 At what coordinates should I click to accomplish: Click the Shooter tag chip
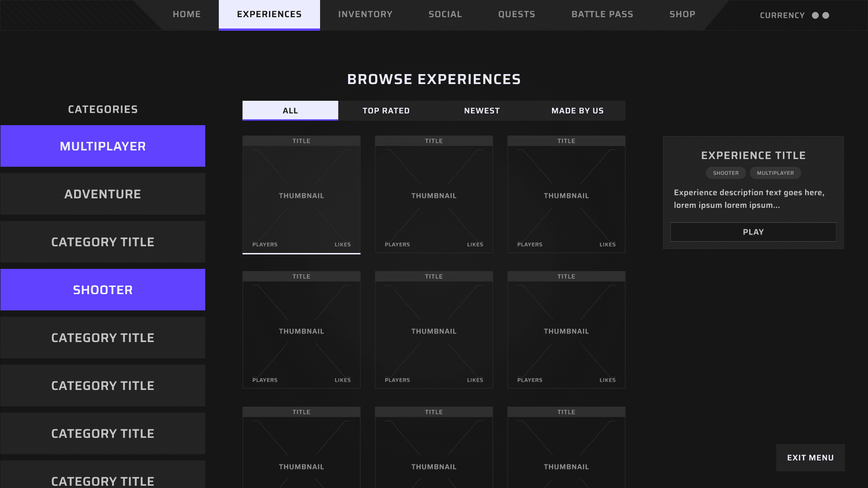pyautogui.click(x=726, y=173)
